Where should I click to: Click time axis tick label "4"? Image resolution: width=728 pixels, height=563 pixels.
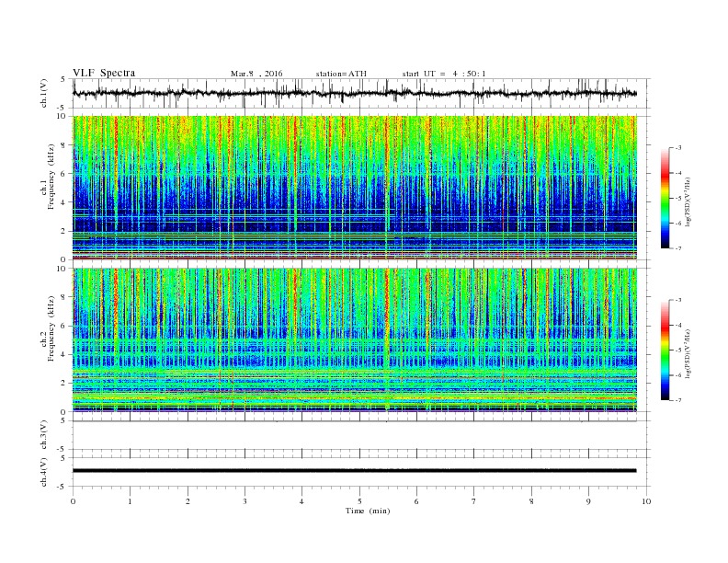301,501
